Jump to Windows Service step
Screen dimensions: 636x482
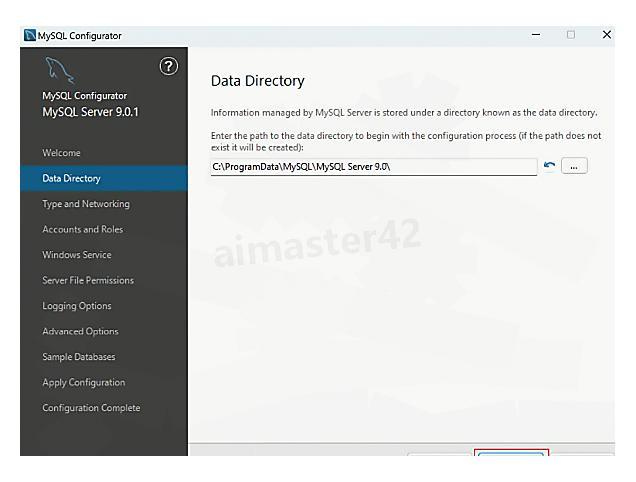click(77, 255)
